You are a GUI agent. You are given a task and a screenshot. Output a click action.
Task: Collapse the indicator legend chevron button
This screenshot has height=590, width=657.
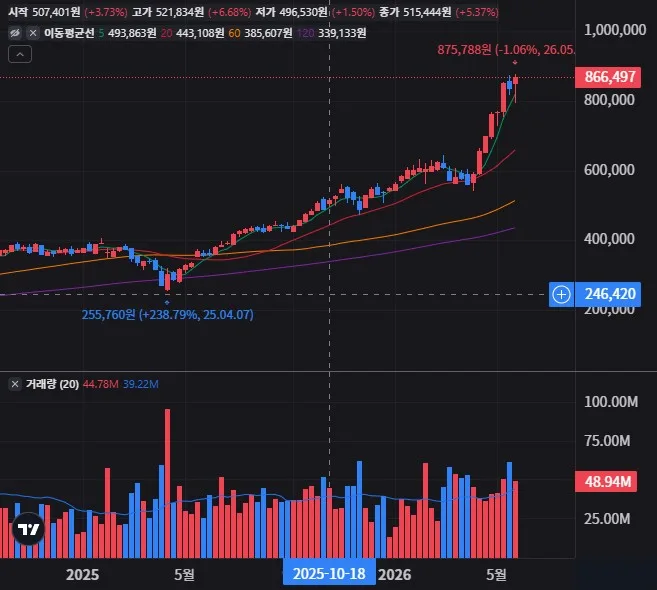(20, 54)
